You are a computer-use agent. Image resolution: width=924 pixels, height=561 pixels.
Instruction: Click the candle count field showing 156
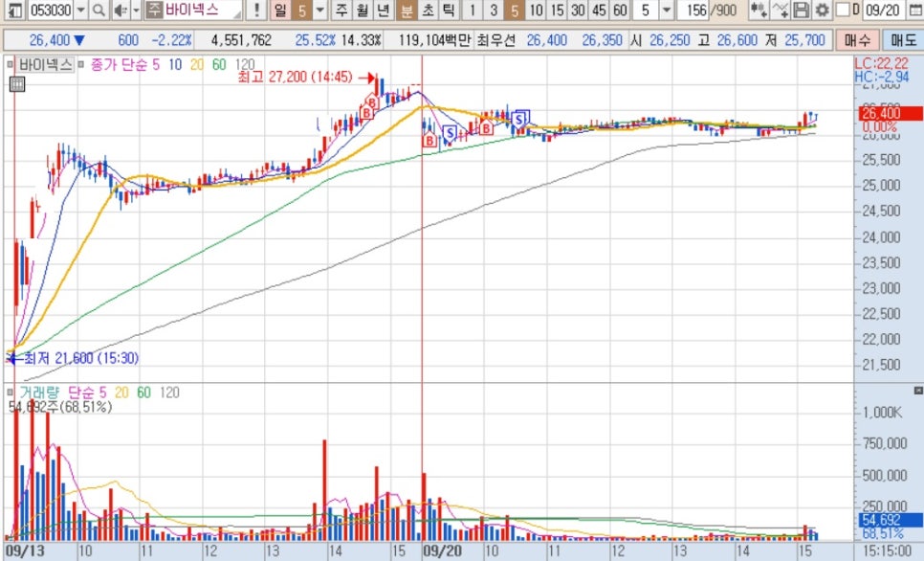click(693, 10)
